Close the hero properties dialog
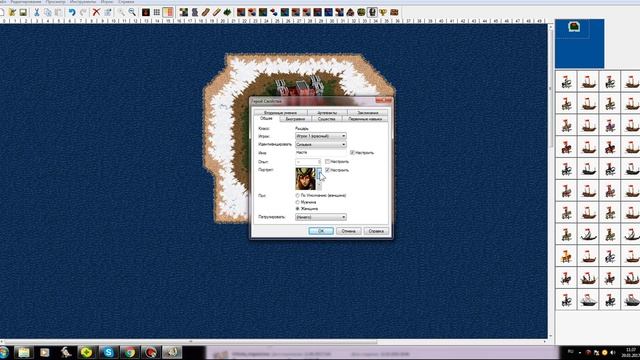Image resolution: width=640 pixels, height=360 pixels. click(384, 100)
